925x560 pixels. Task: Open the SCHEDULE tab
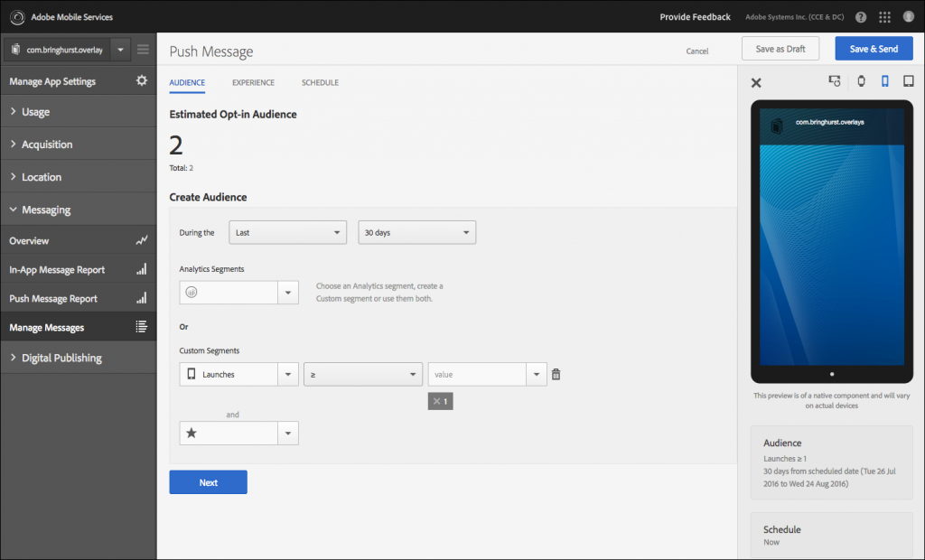pyautogui.click(x=320, y=82)
